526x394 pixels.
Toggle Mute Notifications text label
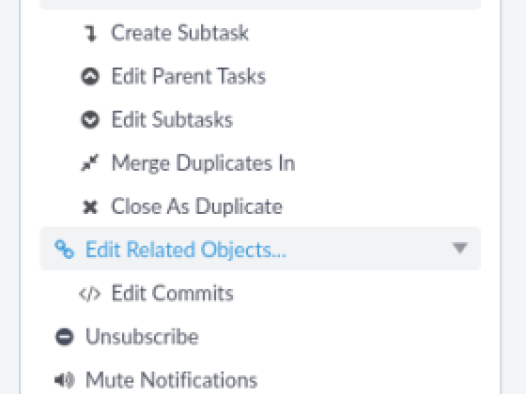(x=171, y=380)
